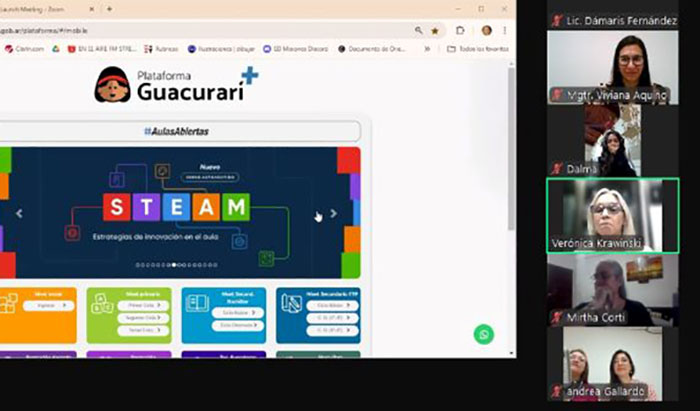The width and height of the screenshot is (700, 411).
Task: Click the Secundario ETP tools icon
Action: point(292,303)
